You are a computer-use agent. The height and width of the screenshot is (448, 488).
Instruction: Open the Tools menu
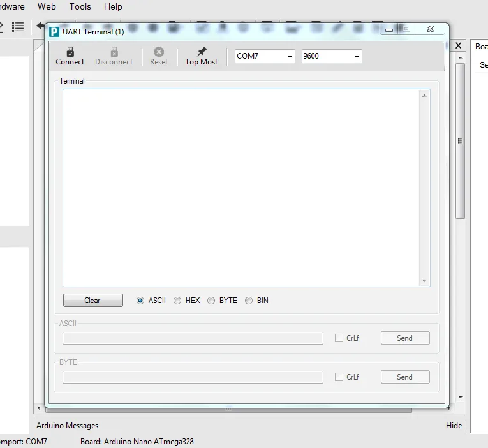click(80, 6)
